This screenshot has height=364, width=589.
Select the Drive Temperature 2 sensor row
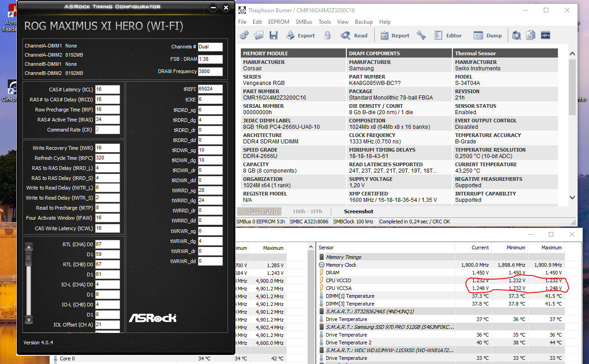pos(441,343)
